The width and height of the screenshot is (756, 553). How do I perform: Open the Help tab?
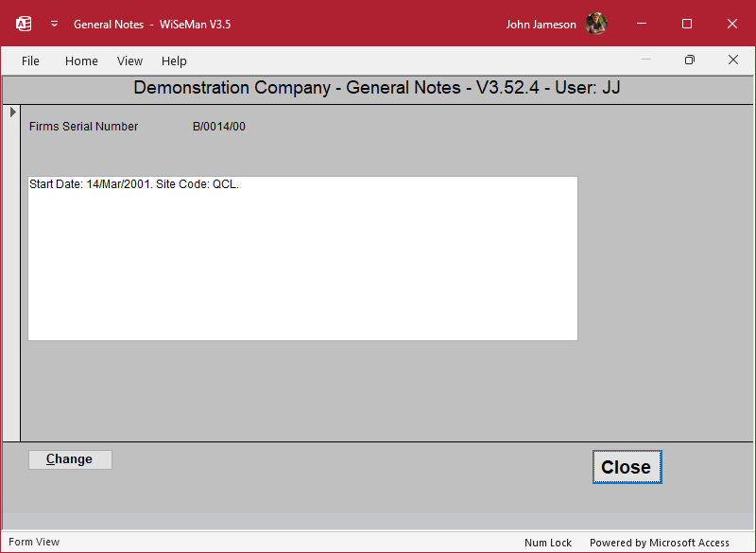click(174, 60)
